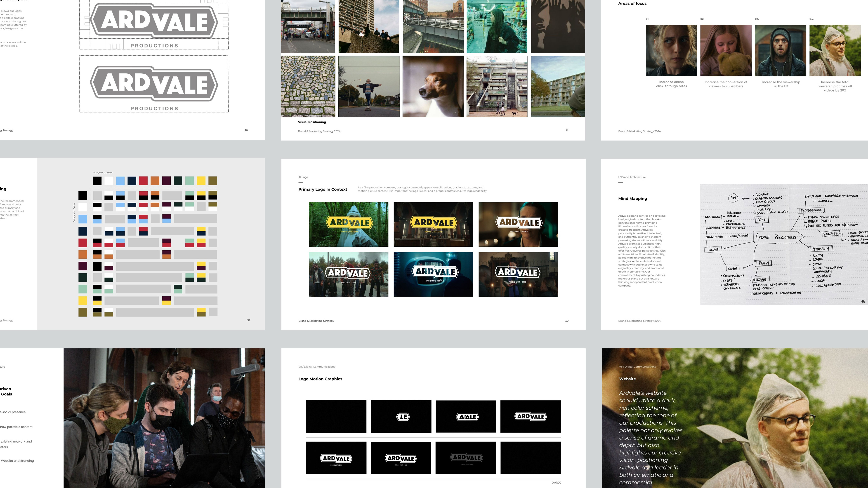Select the skateboarder with outstretched arms photo
Viewport: 868px width, 488px height.
pyautogui.click(x=369, y=87)
